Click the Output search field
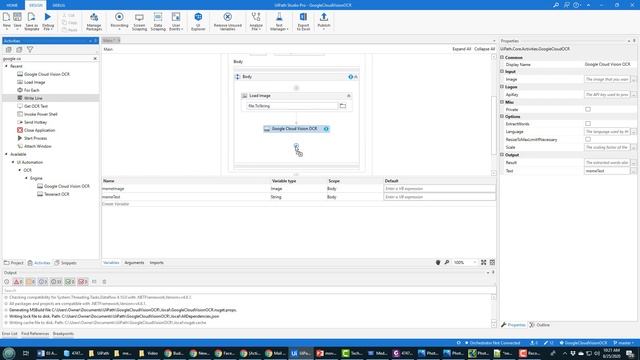Viewport: 640px width, 360px height. pos(249,291)
